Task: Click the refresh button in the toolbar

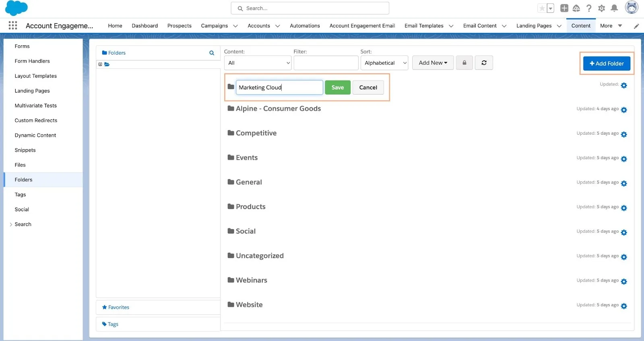Action: click(x=484, y=63)
